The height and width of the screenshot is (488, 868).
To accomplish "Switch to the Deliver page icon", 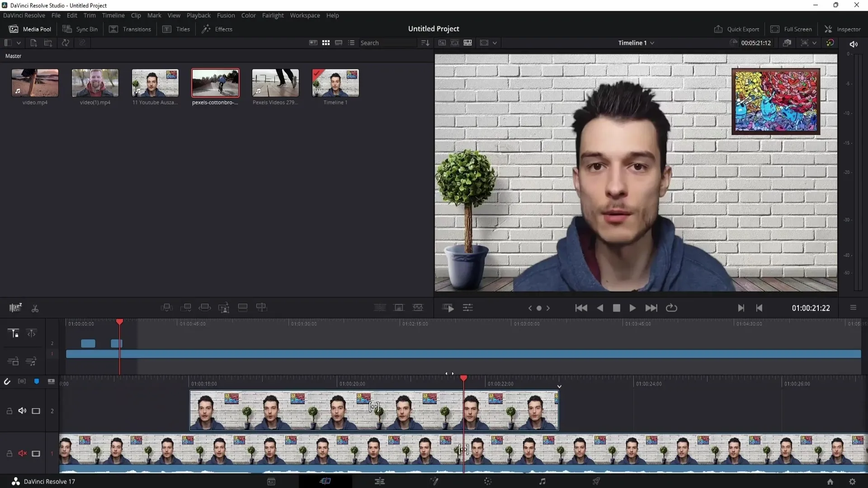I will point(596,481).
